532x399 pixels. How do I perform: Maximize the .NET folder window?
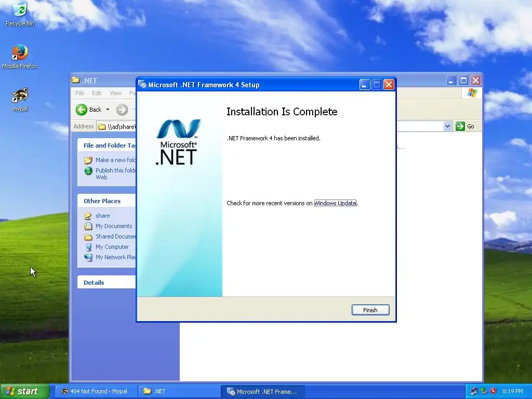(463, 81)
